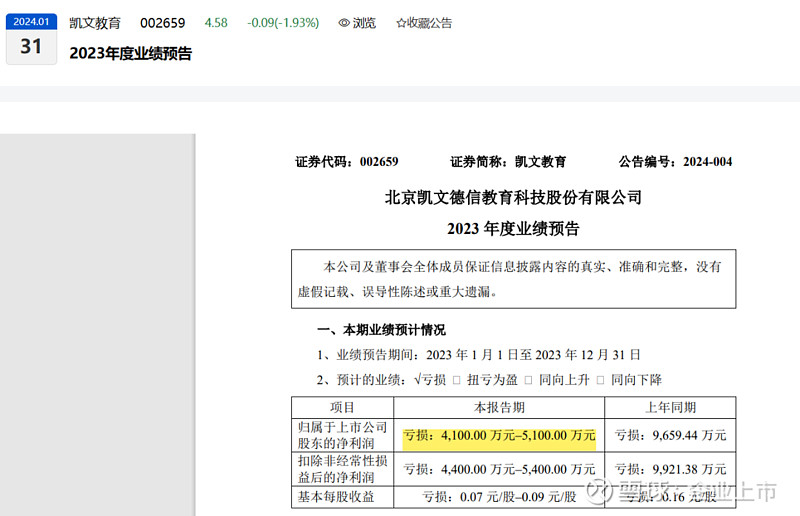Click the price change -0.09(-1.93%)

(x=283, y=23)
